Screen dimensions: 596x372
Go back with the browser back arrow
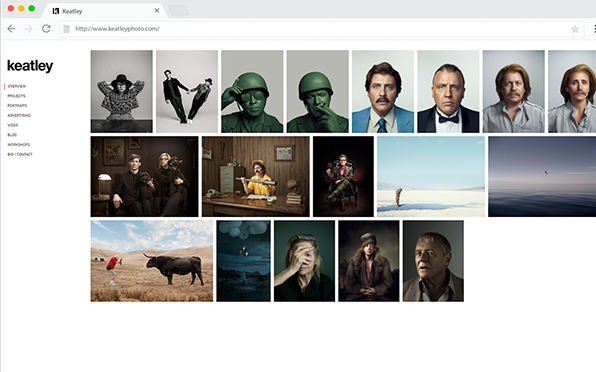tap(11, 28)
